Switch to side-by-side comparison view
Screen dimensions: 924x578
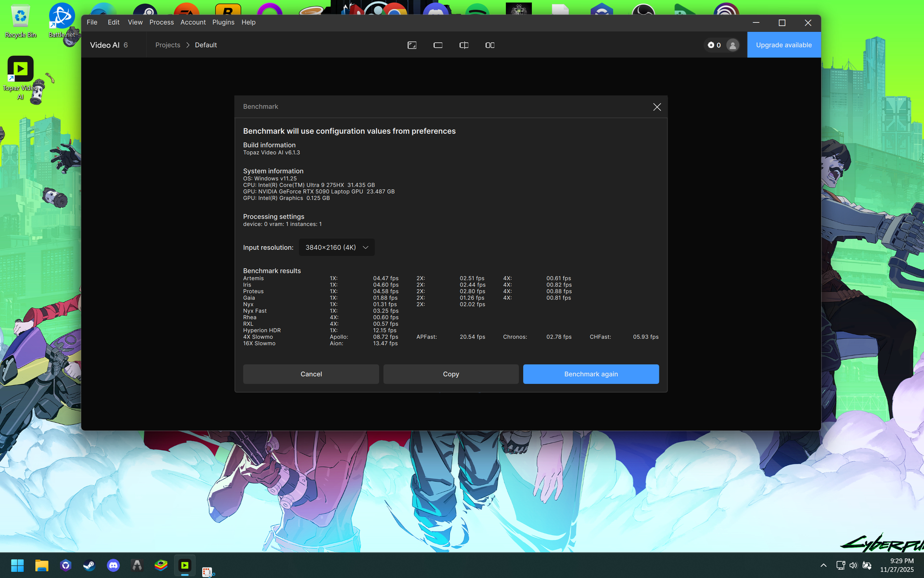click(490, 45)
